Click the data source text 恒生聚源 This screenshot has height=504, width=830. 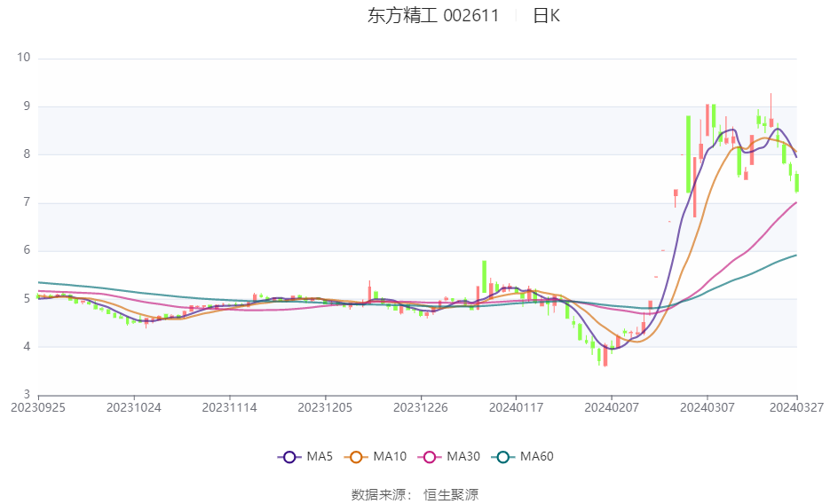tap(451, 495)
